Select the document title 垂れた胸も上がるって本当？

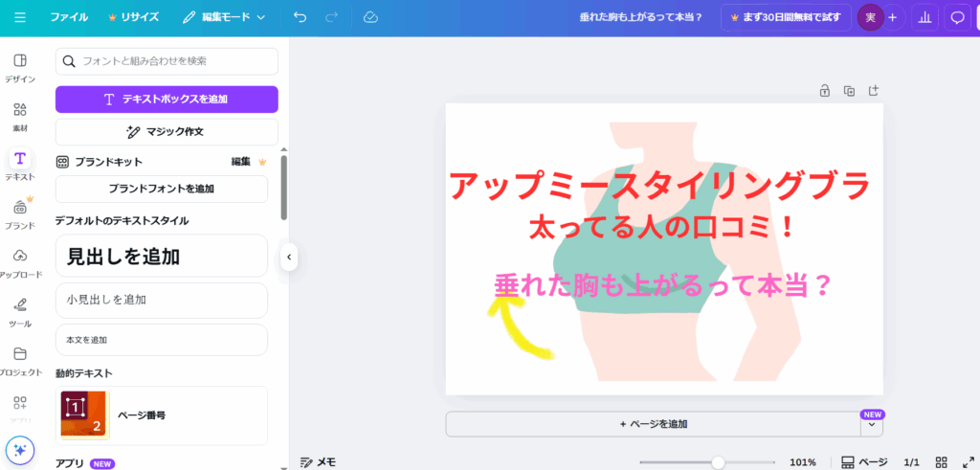tap(641, 17)
